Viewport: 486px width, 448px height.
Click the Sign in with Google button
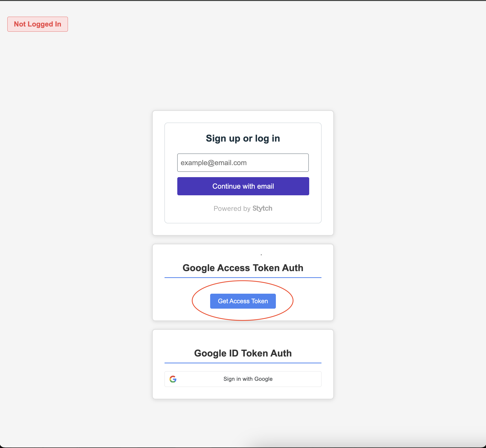[243, 379]
